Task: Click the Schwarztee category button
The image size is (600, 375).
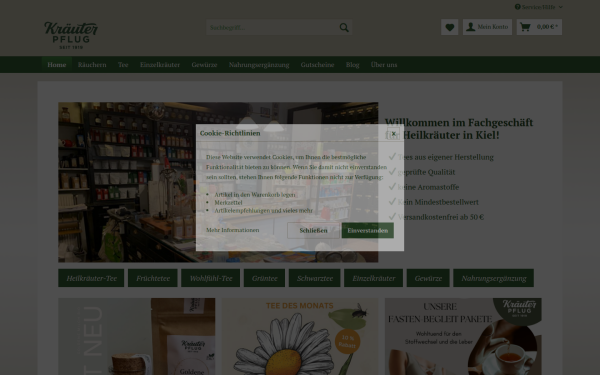Action: (x=315, y=278)
